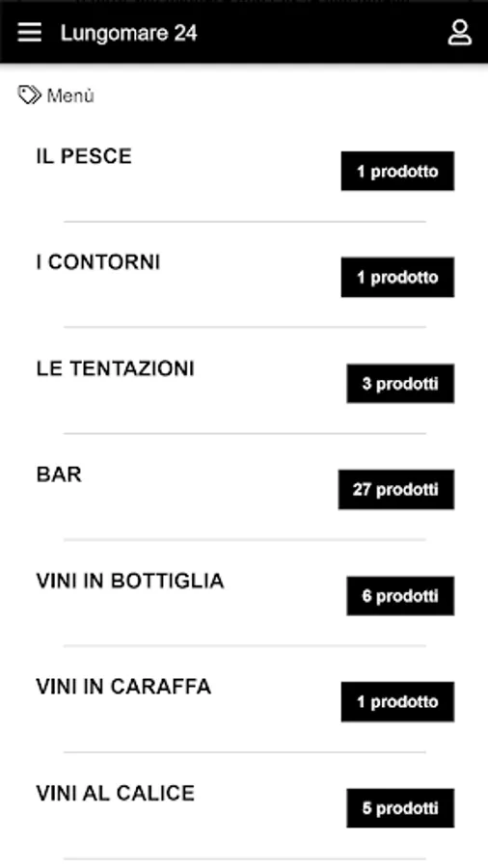488x868 pixels.
Task: Click IL PESCE's 1 prodotto badge
Action: tap(397, 171)
